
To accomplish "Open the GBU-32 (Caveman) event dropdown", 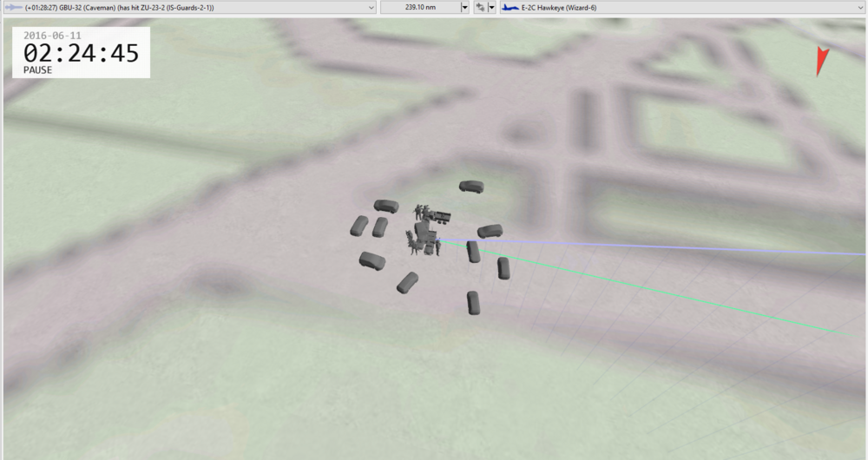I will pyautogui.click(x=189, y=8).
